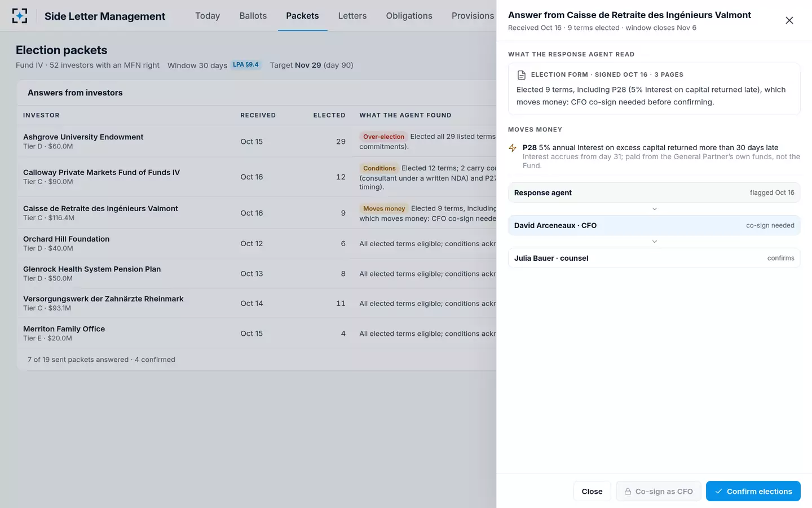Screen dimensions: 812x508
Task: Expand the chevron below the David Arceneaux step
Action: click(655, 242)
